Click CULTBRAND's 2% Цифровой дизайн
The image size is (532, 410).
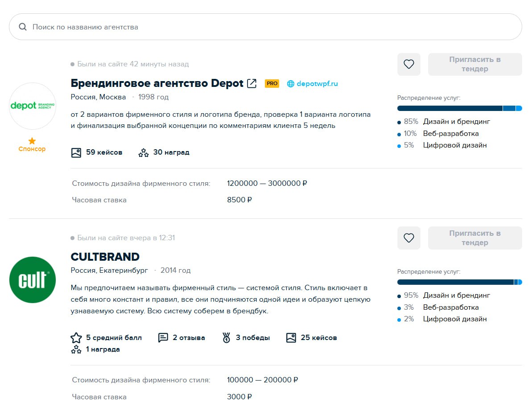point(442,319)
